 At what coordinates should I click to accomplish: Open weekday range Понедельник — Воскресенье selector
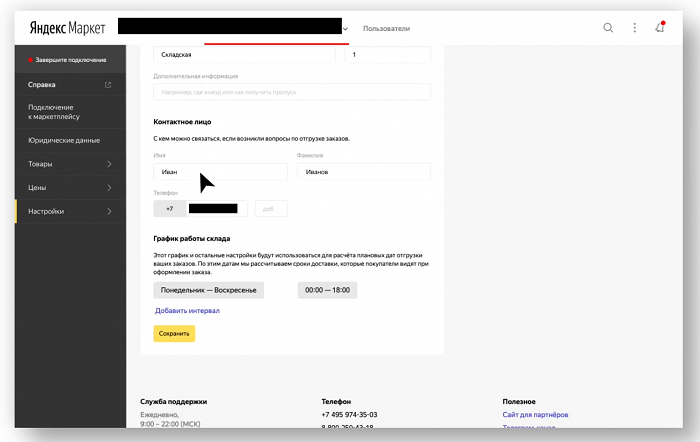(208, 290)
